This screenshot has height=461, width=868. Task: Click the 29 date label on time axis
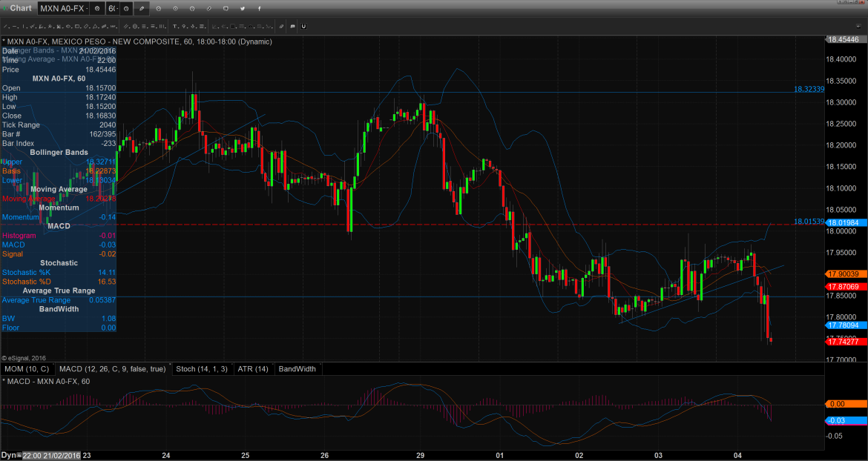pos(420,456)
